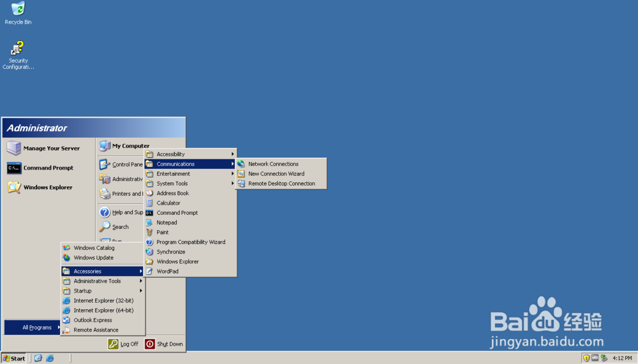638x364 pixels.
Task: Click the Paint icon
Action: point(149,232)
